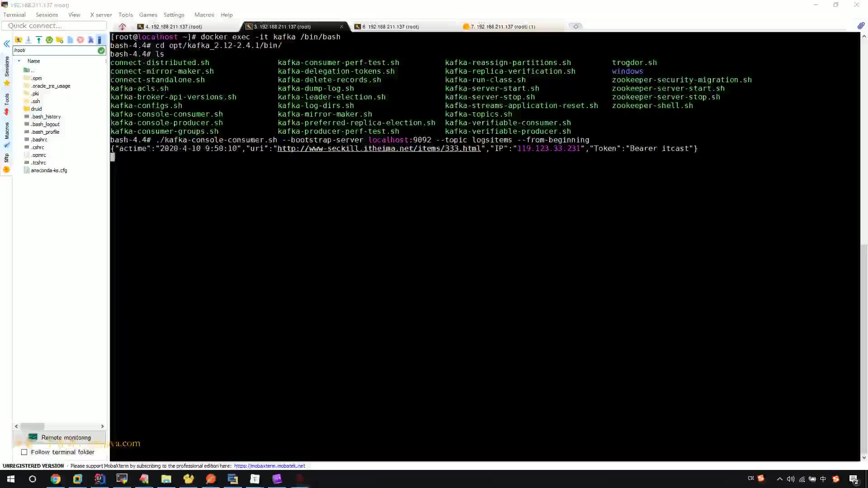Open the Help menu

pyautogui.click(x=226, y=15)
